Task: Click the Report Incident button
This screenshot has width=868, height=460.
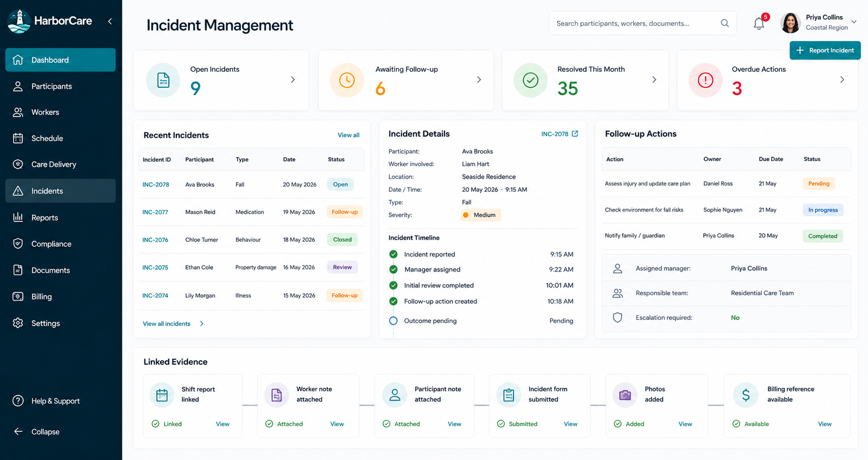Action: pyautogui.click(x=825, y=50)
